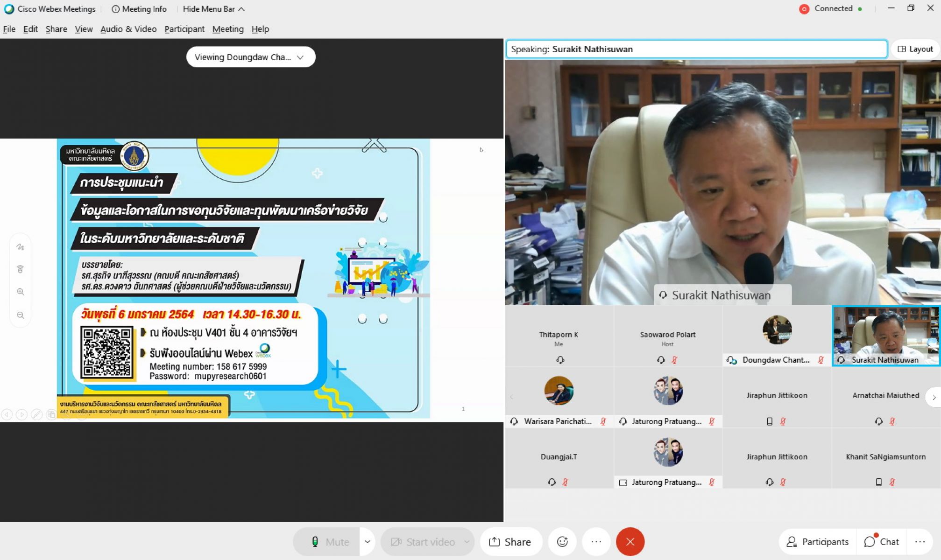Screen dimensions: 941x560
Task: Click the remote control request icon
Action: [x=21, y=269]
